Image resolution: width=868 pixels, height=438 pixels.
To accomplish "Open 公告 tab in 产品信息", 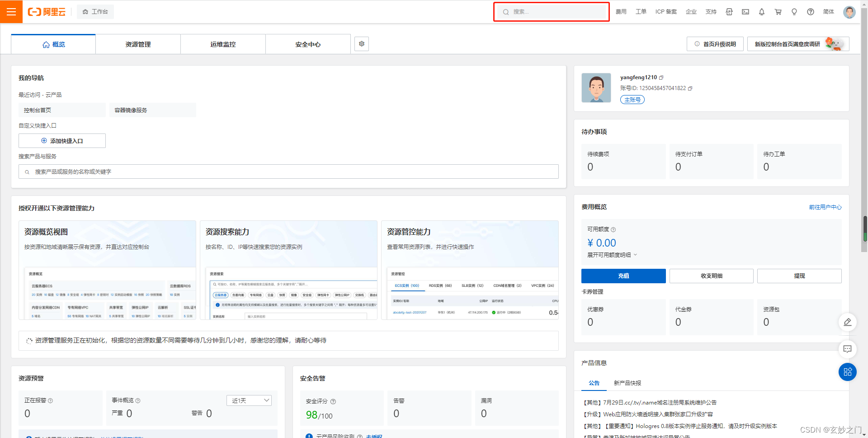I will (x=594, y=383).
